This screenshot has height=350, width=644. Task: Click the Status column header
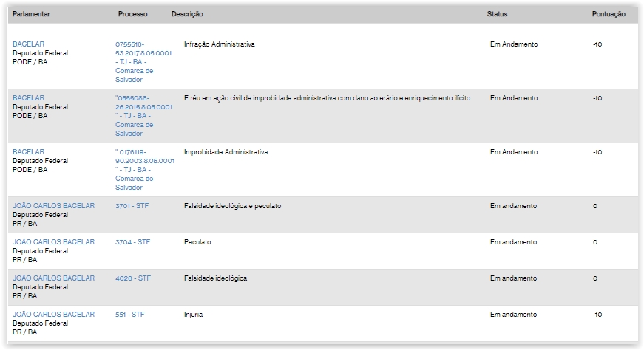click(x=497, y=15)
